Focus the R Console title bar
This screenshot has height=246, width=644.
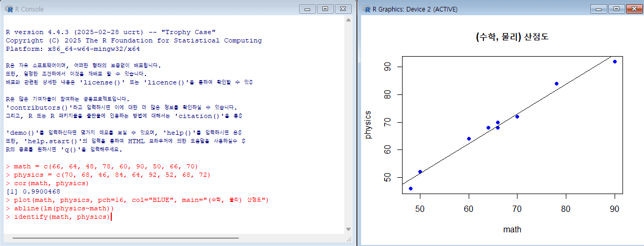click(157, 9)
